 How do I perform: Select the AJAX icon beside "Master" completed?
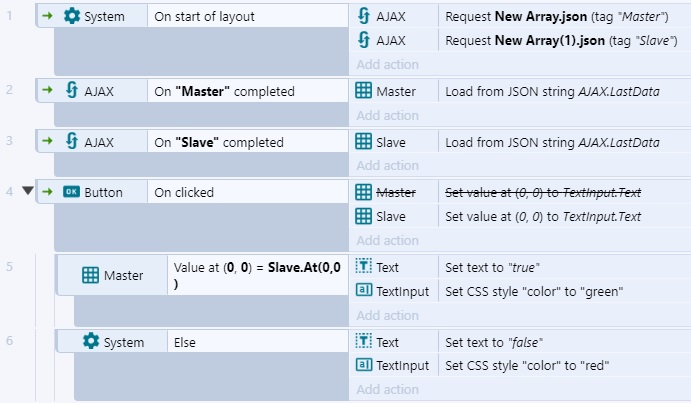72,90
